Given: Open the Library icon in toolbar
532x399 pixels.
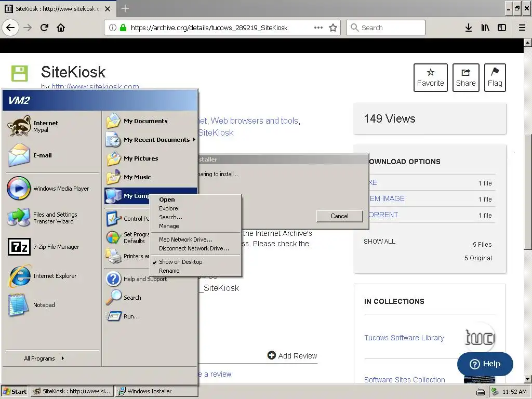Looking at the screenshot, I should (x=485, y=28).
